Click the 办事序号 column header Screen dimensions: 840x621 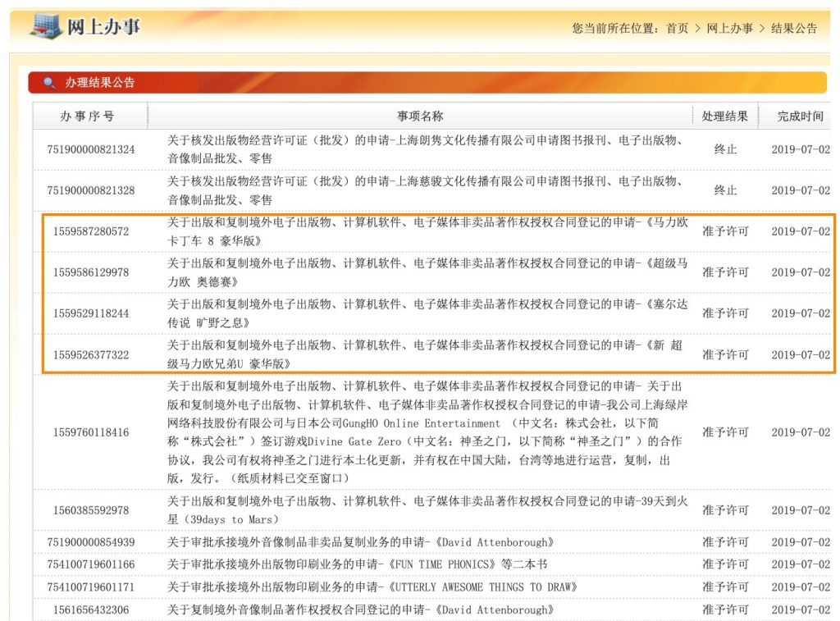87,116
